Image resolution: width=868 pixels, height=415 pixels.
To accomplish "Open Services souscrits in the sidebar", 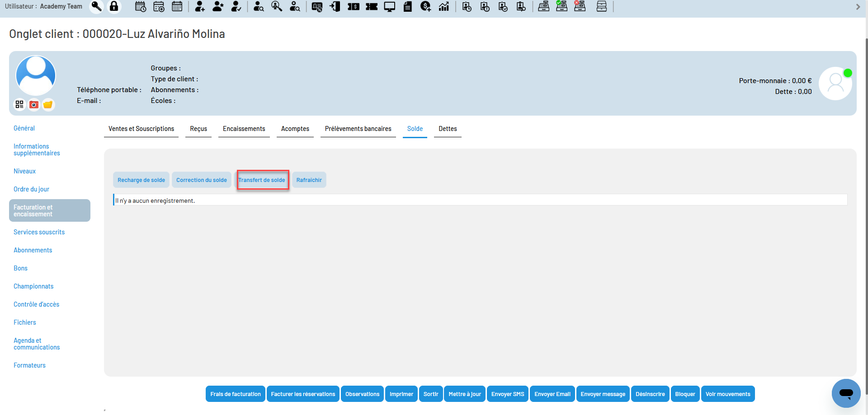I will coord(39,232).
